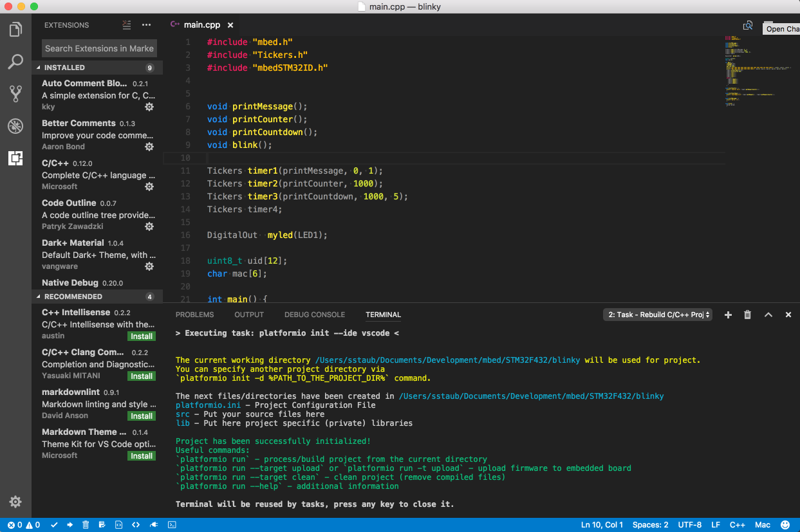Select the Native Debug extension entry
This screenshot has width=800, height=532.
point(97,283)
